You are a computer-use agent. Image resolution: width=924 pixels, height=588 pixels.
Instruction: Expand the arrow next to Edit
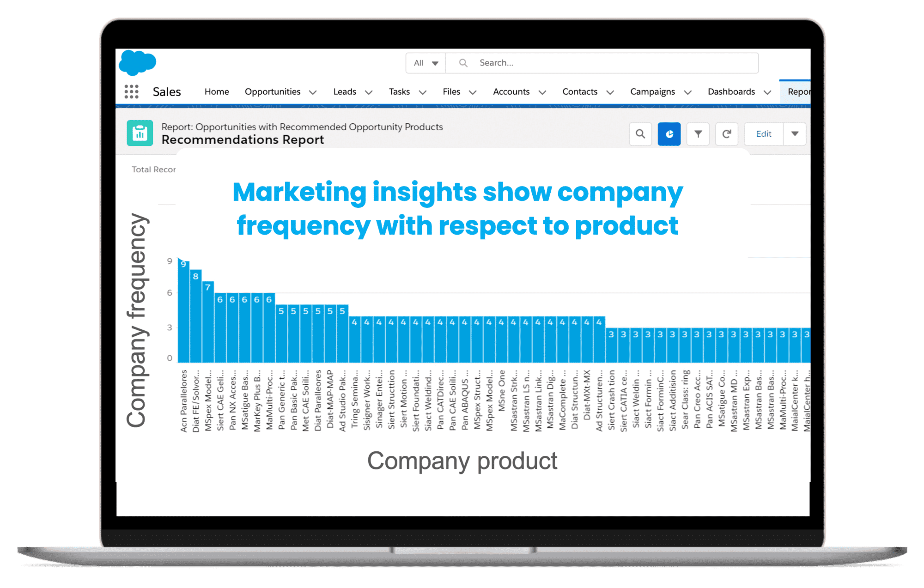(795, 134)
